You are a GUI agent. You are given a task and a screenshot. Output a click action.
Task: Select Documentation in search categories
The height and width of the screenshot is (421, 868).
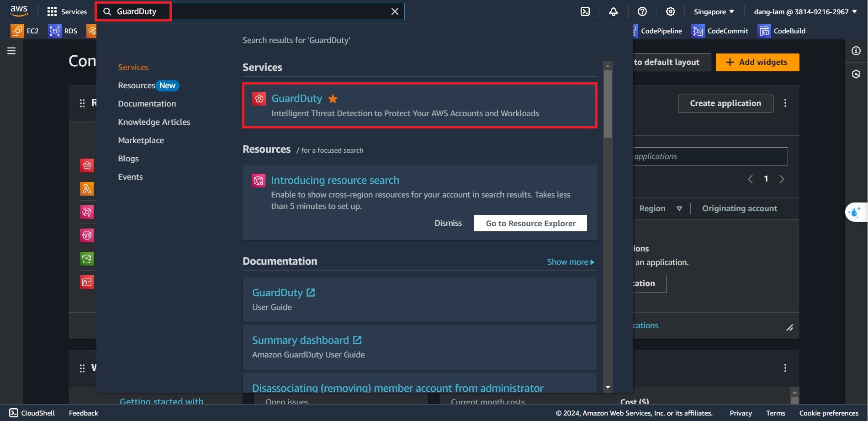point(147,104)
